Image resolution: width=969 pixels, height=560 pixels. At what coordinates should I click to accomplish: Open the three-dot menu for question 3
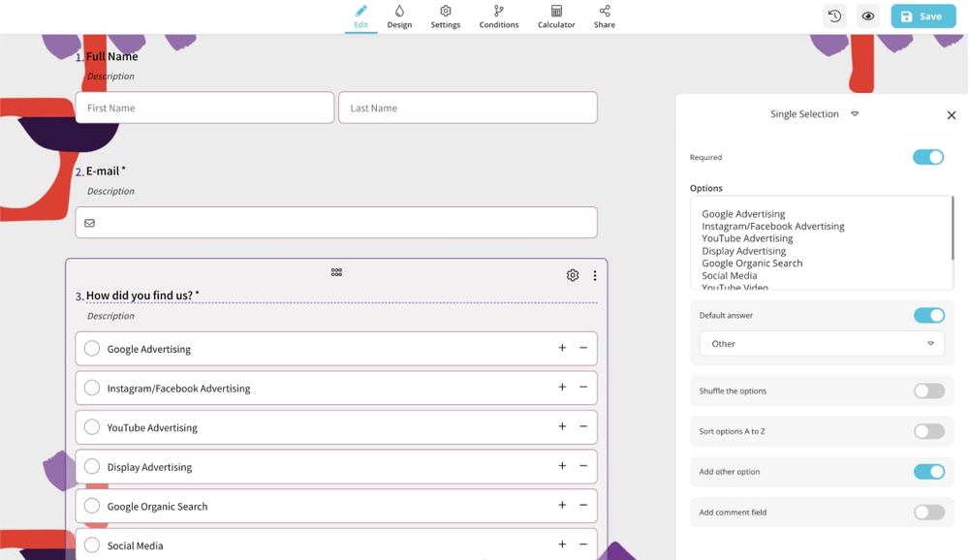(595, 275)
